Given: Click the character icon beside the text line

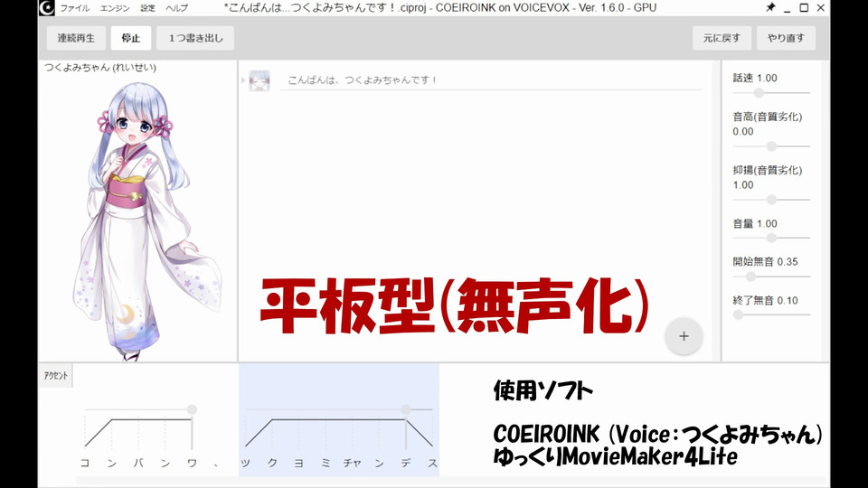Looking at the screenshot, I should pos(259,80).
